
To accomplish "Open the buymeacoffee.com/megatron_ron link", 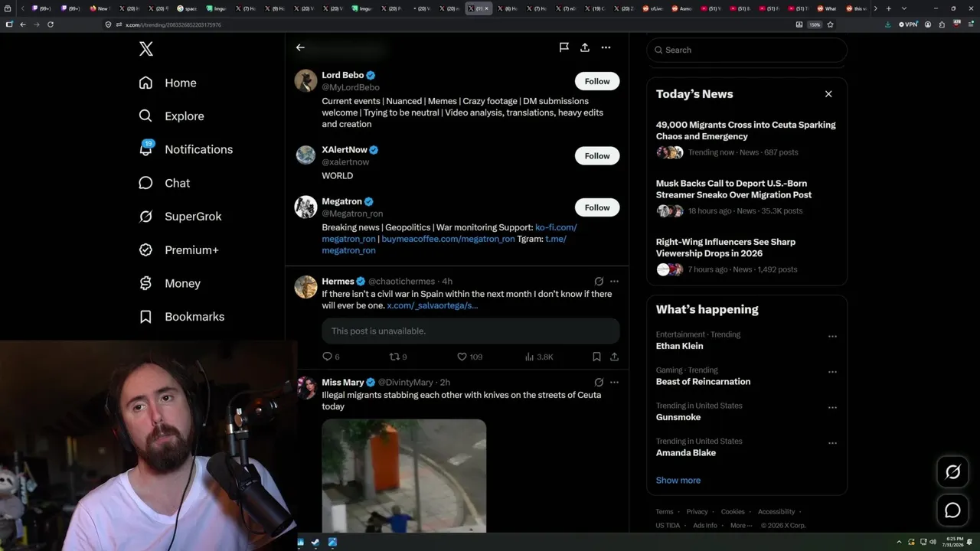I will pos(448,239).
